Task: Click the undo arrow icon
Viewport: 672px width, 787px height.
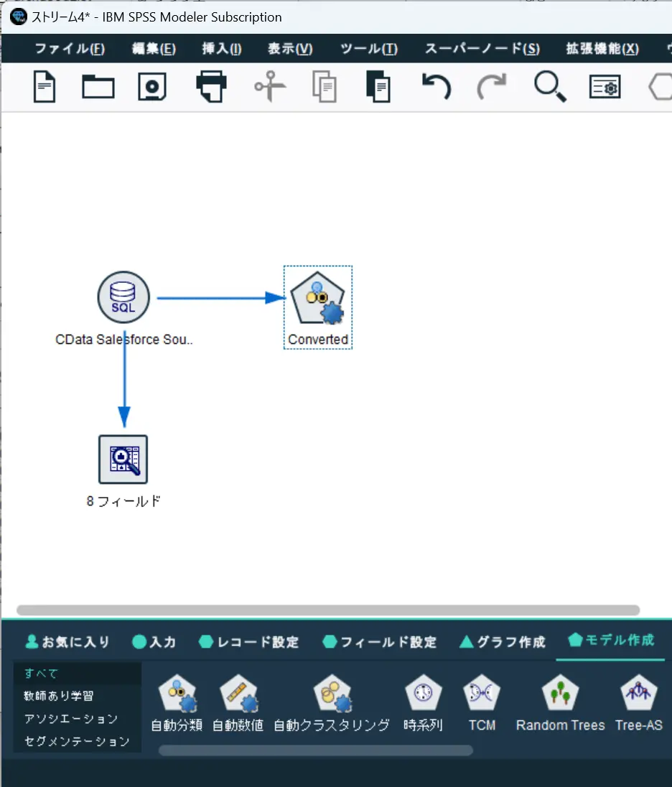Action: click(x=436, y=87)
